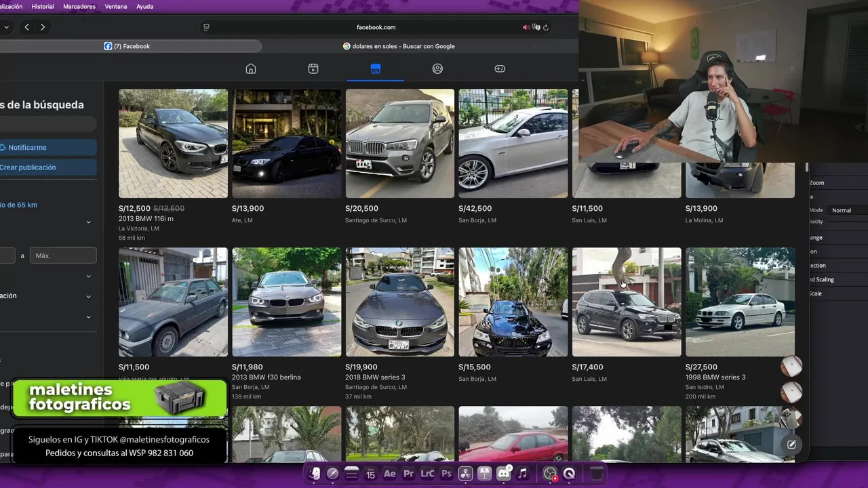The height and width of the screenshot is (488, 868).
Task: Launch Safari from the Dock
Action: pyautogui.click(x=333, y=474)
